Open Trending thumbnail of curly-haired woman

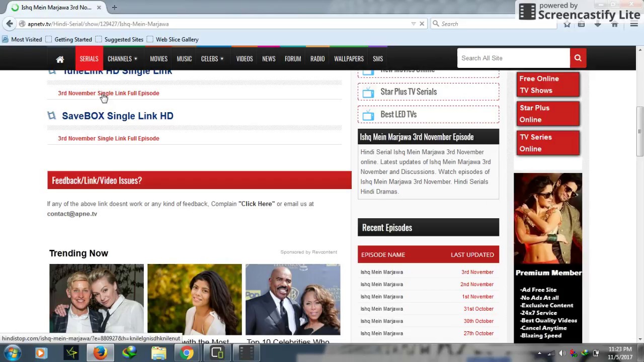[x=195, y=299]
